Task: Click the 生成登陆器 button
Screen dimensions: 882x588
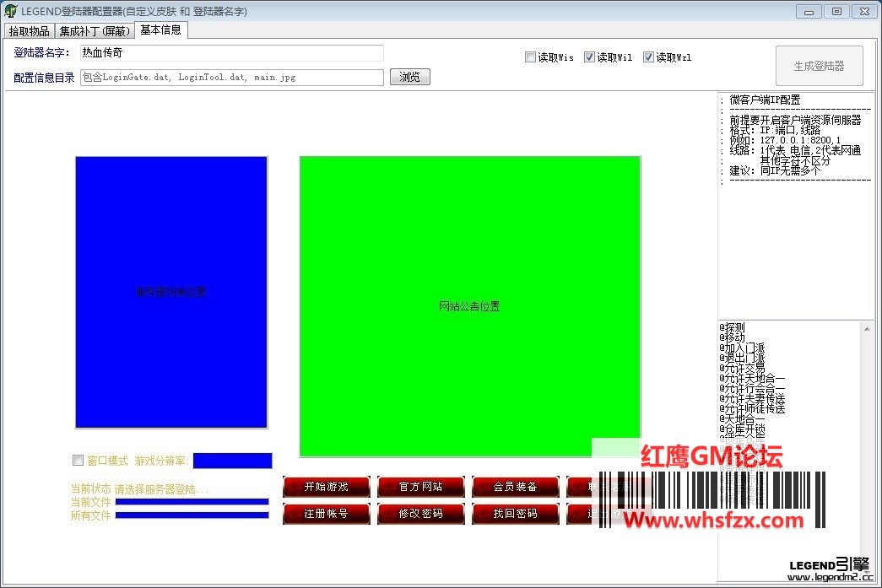Action: tap(819, 66)
